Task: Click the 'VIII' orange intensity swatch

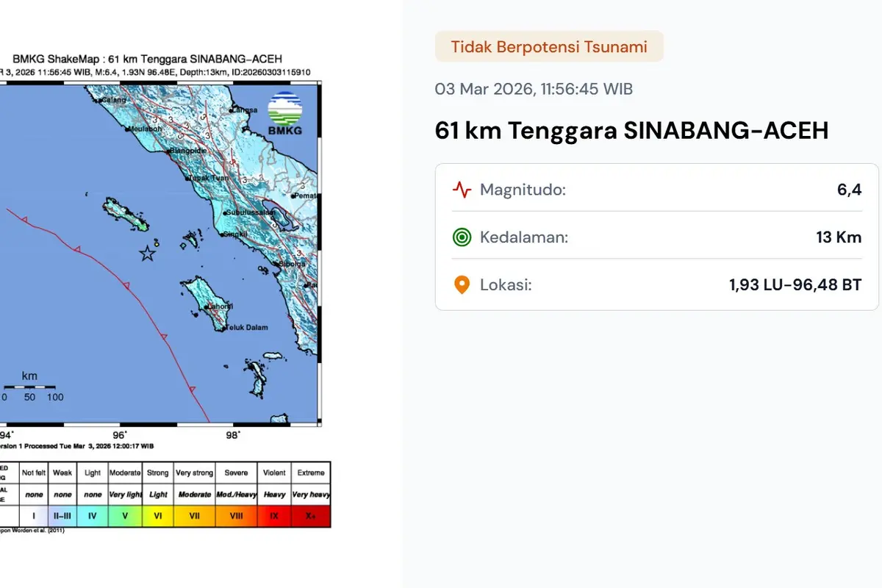Action: [236, 516]
